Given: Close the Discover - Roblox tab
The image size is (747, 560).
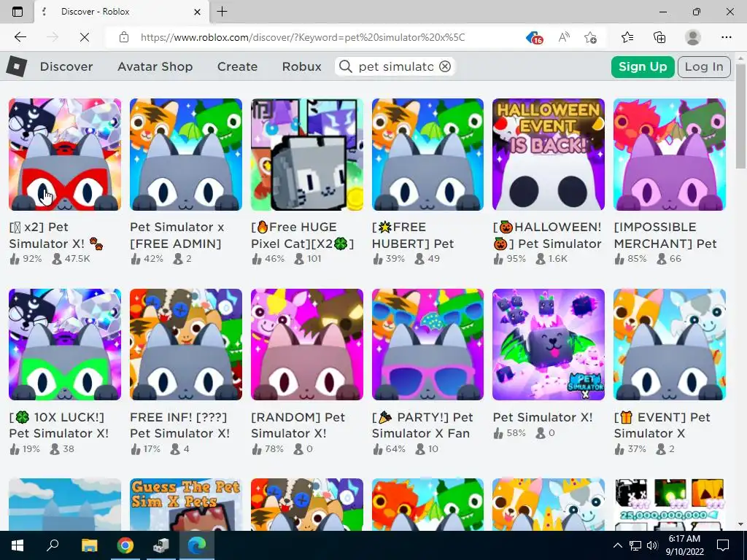Looking at the screenshot, I should (x=197, y=12).
